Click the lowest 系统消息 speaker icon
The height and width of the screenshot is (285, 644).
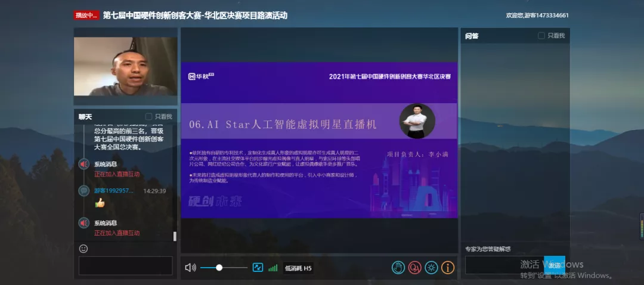[84, 223]
